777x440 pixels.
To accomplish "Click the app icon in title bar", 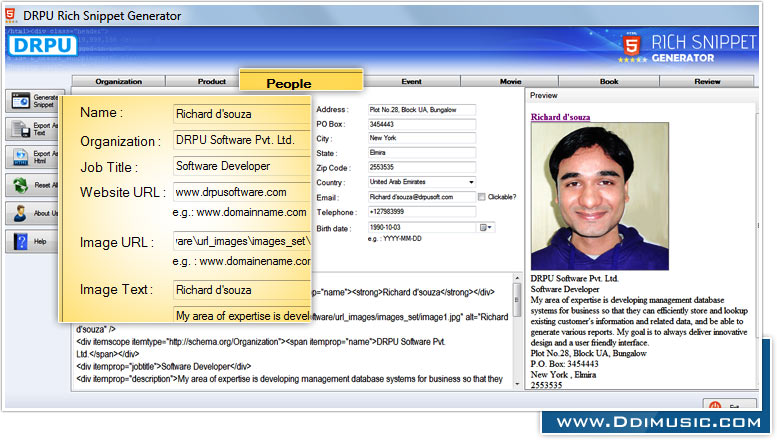I will coord(10,15).
